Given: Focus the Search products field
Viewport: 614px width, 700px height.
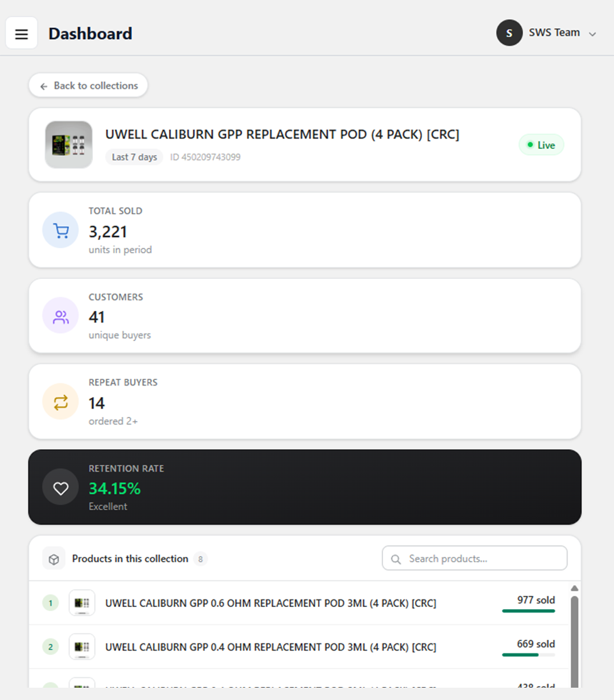Looking at the screenshot, I should [x=475, y=558].
